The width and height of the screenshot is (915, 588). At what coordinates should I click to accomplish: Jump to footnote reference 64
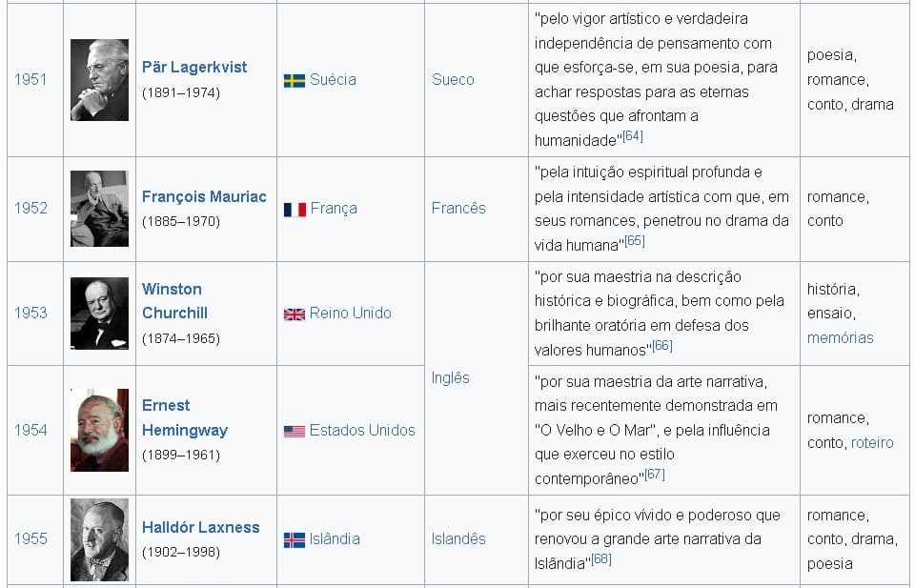coord(633,136)
